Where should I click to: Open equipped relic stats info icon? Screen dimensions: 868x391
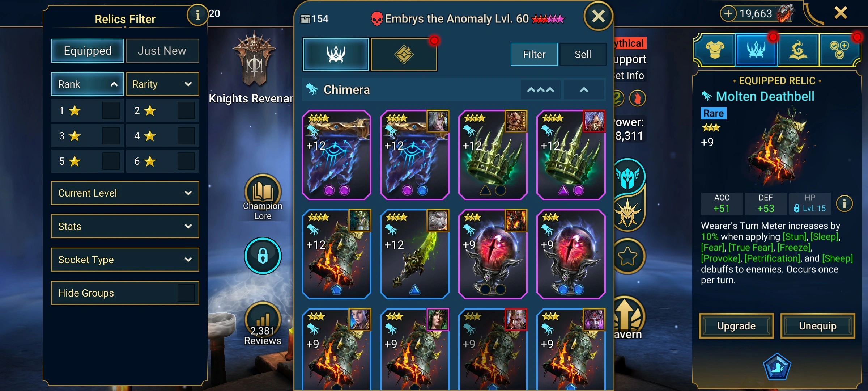click(x=844, y=203)
